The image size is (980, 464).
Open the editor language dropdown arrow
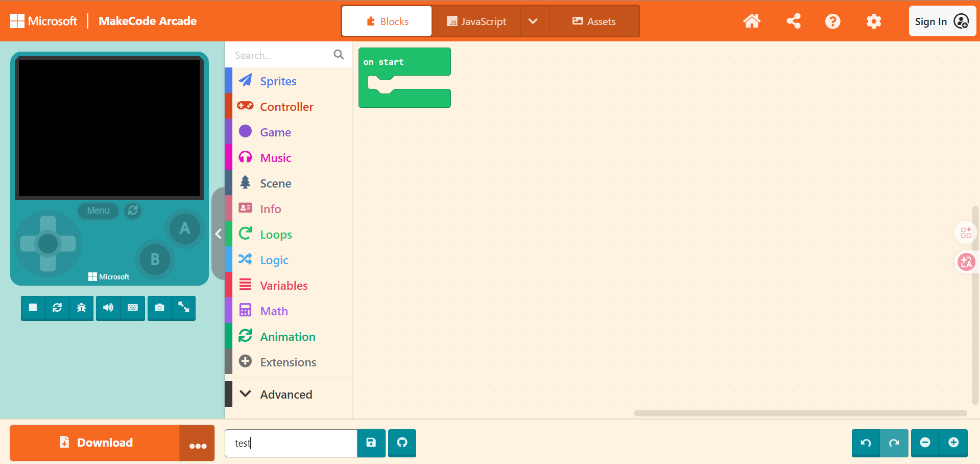tap(533, 21)
